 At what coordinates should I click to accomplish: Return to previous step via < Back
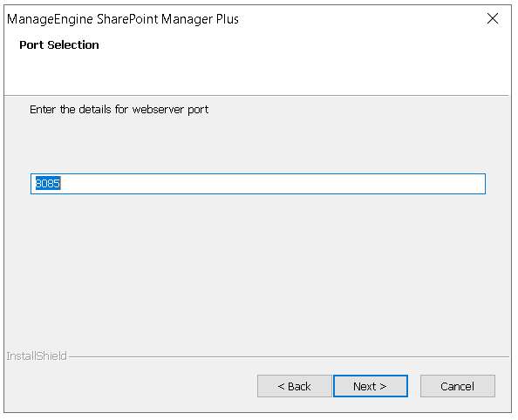point(295,386)
